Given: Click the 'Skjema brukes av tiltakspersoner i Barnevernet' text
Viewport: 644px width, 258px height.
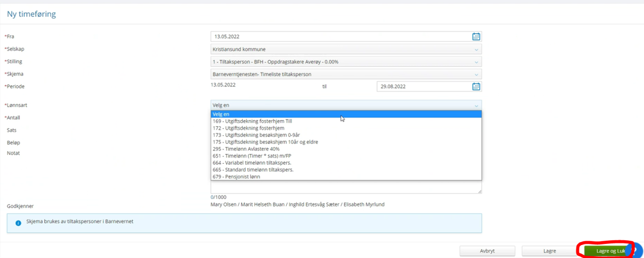Looking at the screenshot, I should point(80,222).
